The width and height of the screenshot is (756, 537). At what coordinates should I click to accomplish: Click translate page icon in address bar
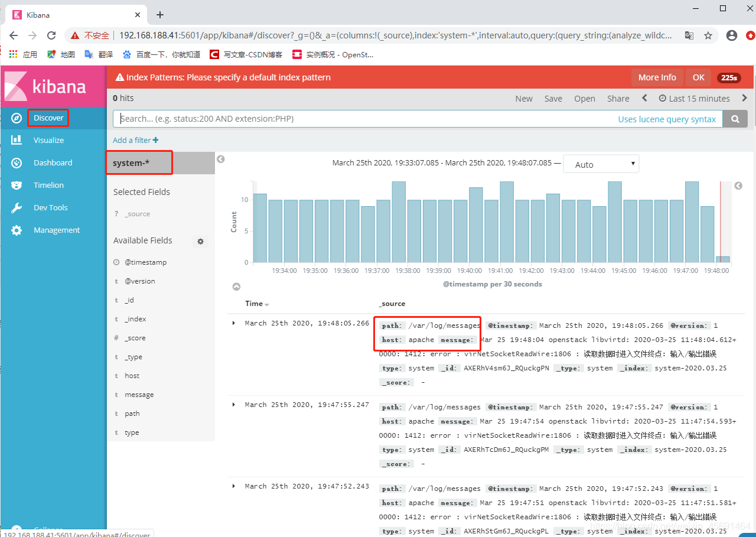pos(689,35)
